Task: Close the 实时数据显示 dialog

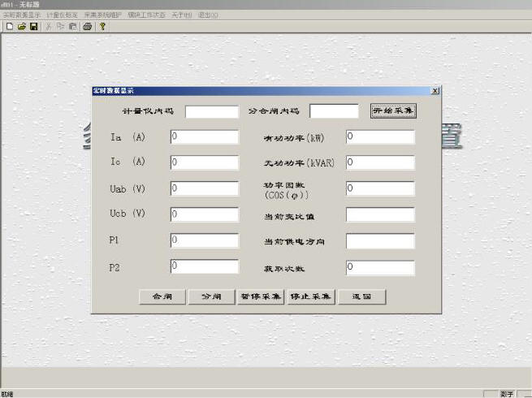Action: 435,90
